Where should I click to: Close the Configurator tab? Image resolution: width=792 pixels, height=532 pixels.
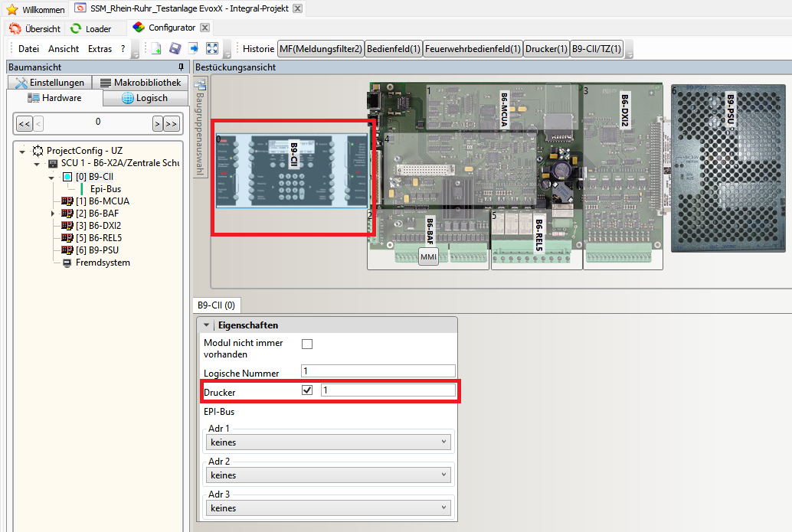205,28
